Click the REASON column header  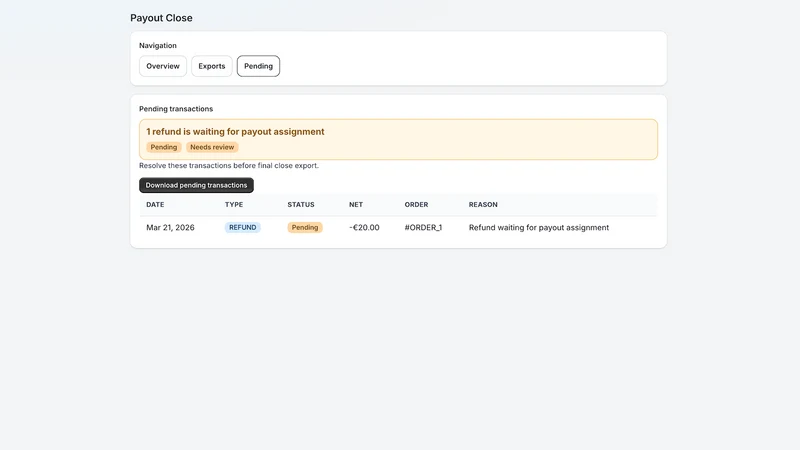pos(483,205)
